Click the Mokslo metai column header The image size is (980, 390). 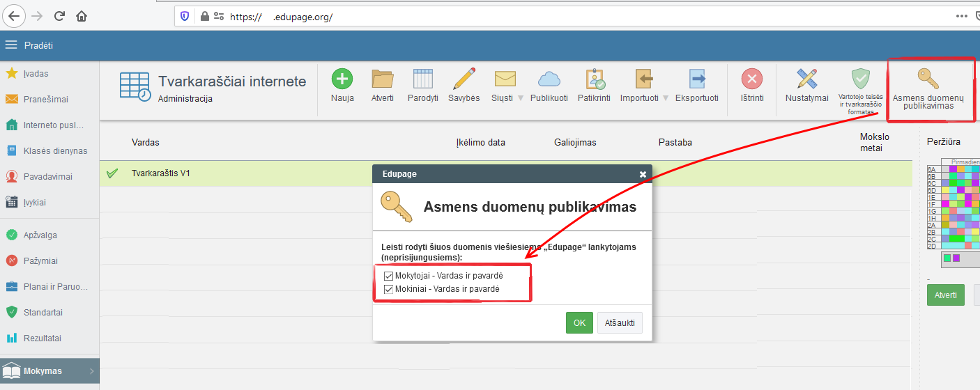875,142
